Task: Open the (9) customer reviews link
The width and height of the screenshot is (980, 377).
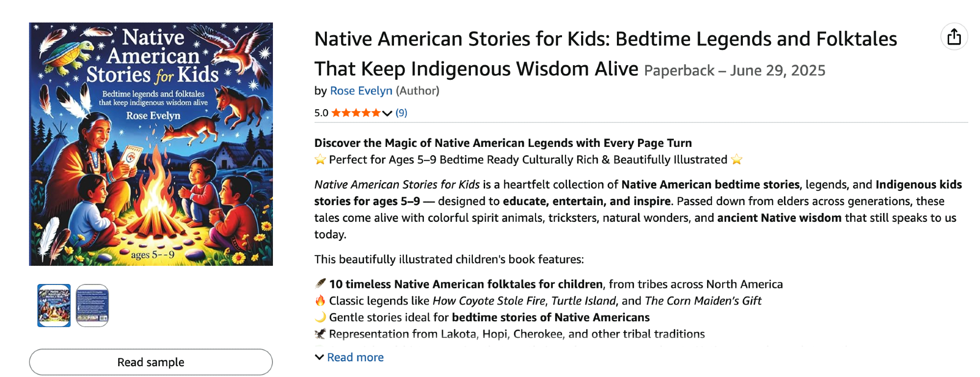Action: point(401,113)
